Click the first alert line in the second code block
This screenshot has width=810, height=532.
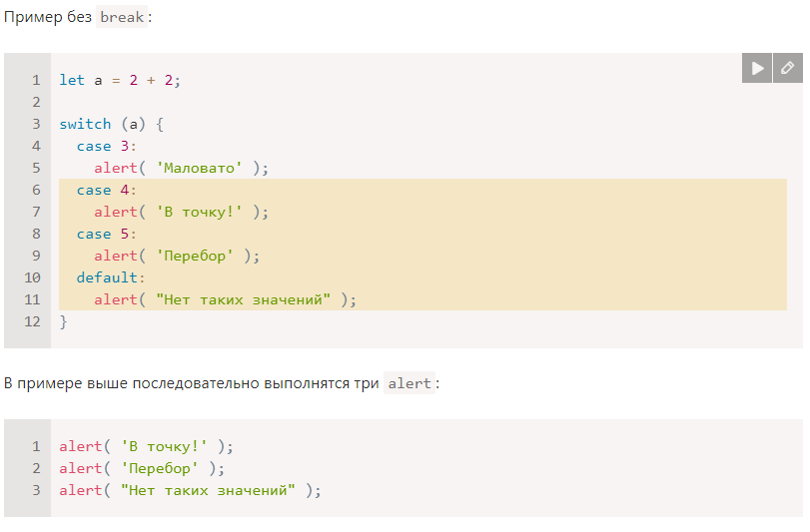point(146,446)
